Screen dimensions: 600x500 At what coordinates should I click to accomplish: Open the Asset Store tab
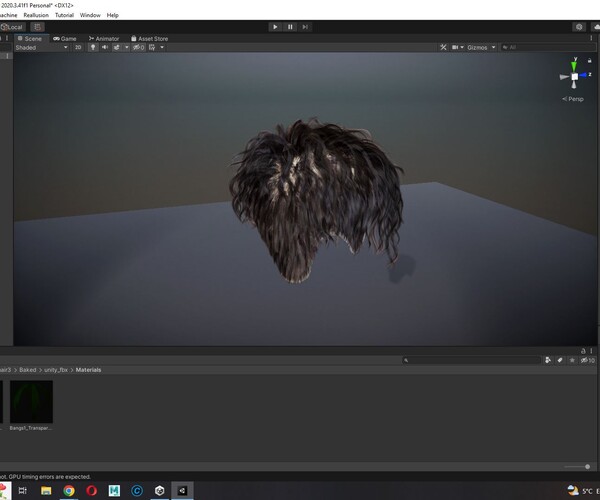point(149,39)
